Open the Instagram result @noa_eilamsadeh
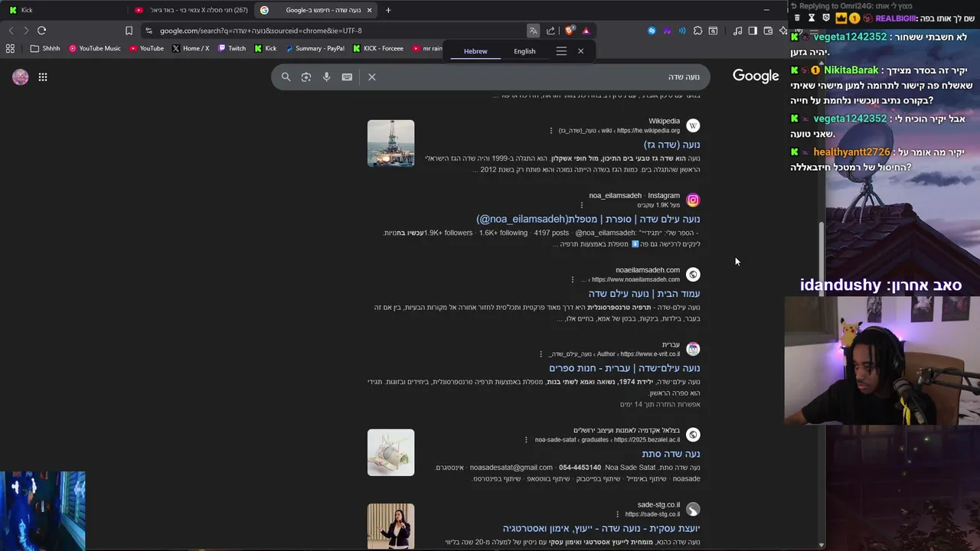 coord(588,219)
